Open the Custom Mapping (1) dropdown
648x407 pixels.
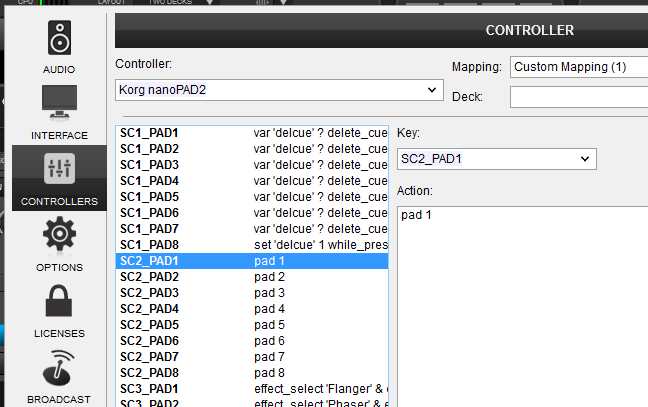coord(579,67)
